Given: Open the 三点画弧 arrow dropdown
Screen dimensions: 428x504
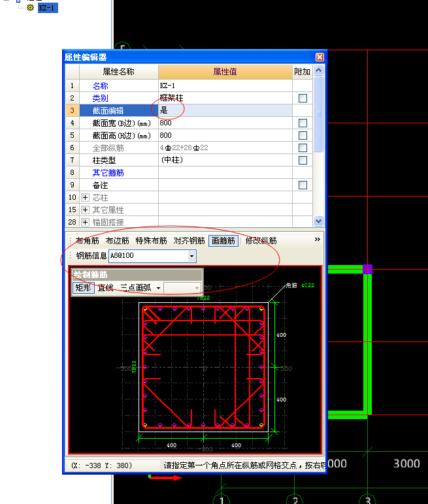Looking at the screenshot, I should (x=158, y=288).
